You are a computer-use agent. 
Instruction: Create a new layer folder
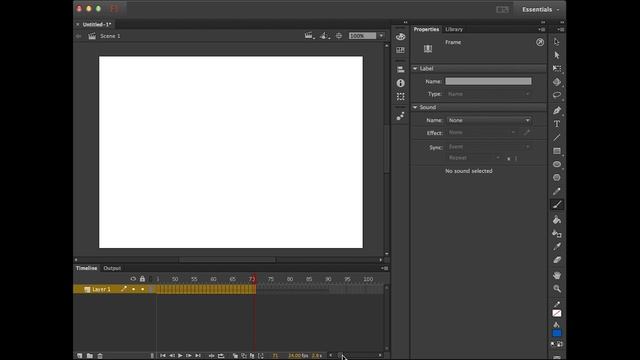90,356
